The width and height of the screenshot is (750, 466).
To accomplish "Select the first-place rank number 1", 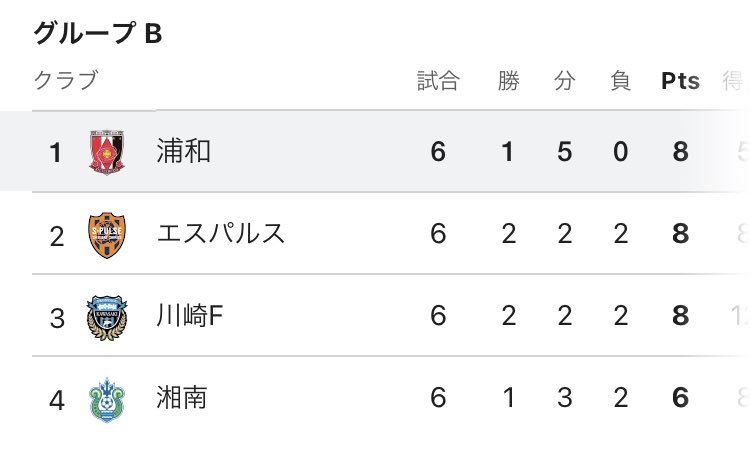I will (55, 153).
